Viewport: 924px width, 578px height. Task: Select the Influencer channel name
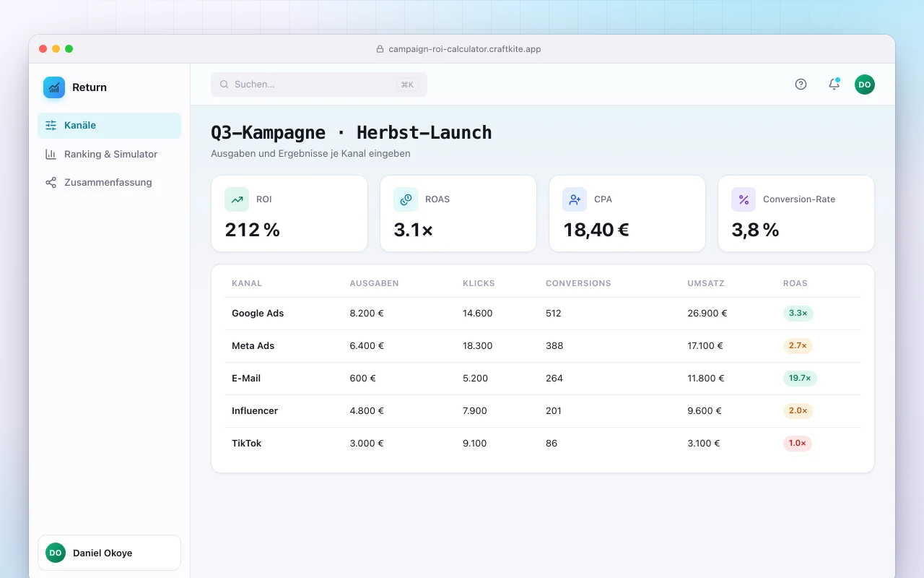(x=255, y=411)
